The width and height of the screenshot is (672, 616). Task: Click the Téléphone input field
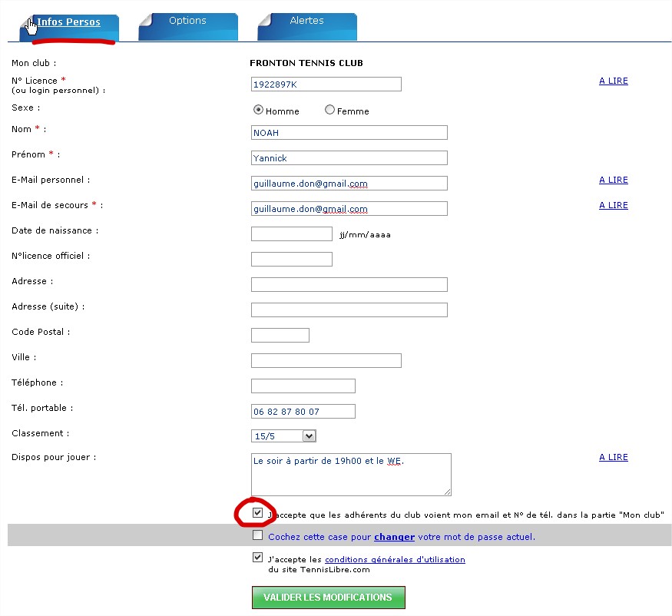(x=303, y=386)
